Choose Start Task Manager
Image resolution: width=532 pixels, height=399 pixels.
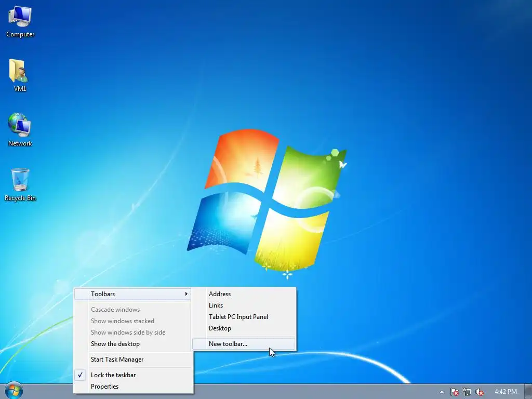pos(133,360)
